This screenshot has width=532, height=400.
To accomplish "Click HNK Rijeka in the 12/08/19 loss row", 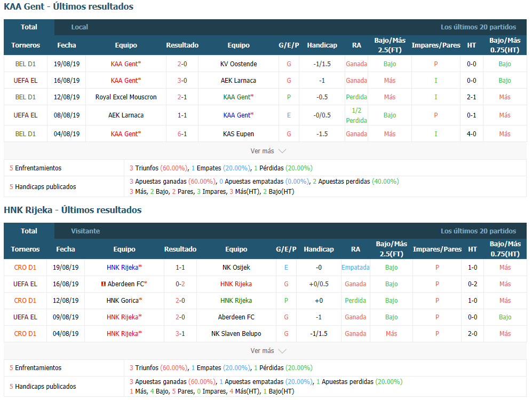I will click(236, 301).
